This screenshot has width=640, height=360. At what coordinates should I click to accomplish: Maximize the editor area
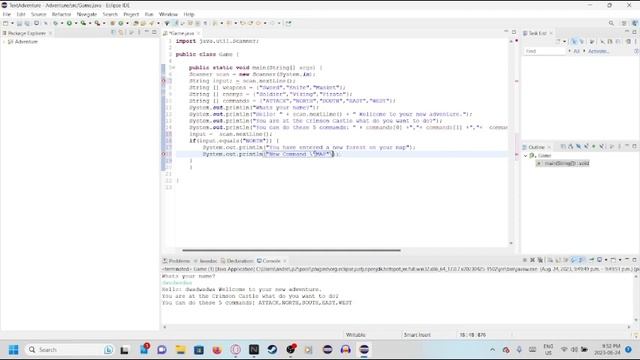pyautogui.click(x=514, y=32)
